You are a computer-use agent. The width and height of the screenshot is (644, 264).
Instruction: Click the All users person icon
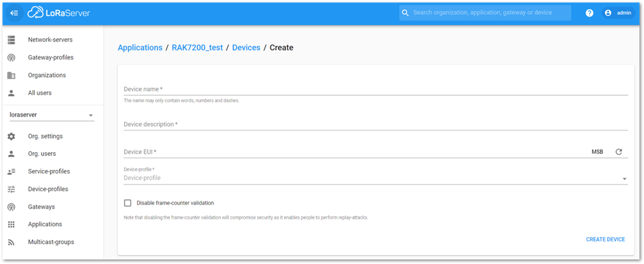pos(11,93)
